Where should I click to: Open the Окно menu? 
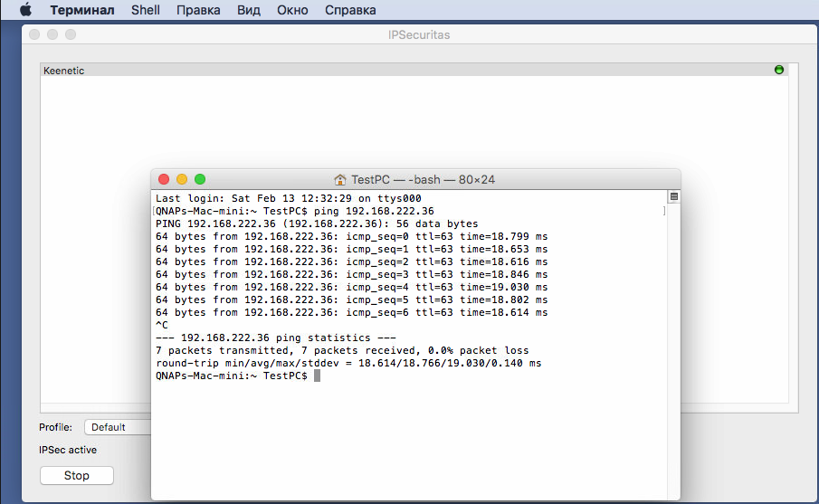click(x=292, y=10)
